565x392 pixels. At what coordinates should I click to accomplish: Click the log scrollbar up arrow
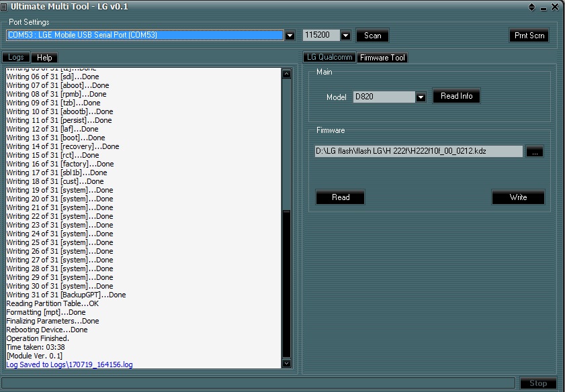[x=286, y=74]
